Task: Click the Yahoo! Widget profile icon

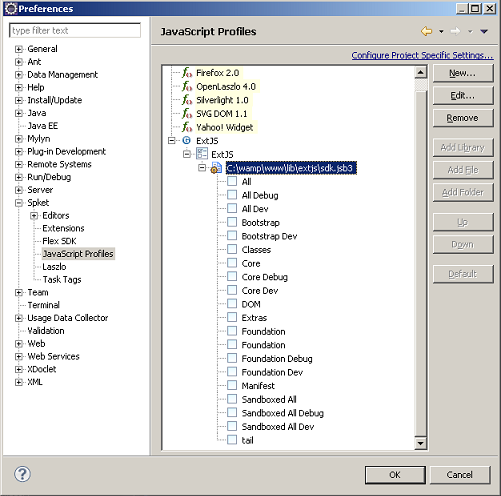Action: [187, 127]
